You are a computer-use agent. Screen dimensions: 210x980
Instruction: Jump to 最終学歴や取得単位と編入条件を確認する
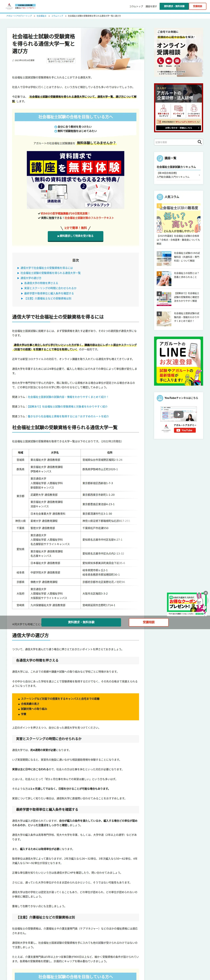49,293
